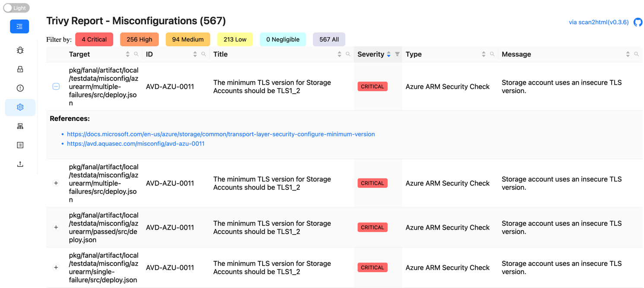This screenshot has width=644, height=288.
Task: Search the ID column
Action: tap(204, 54)
